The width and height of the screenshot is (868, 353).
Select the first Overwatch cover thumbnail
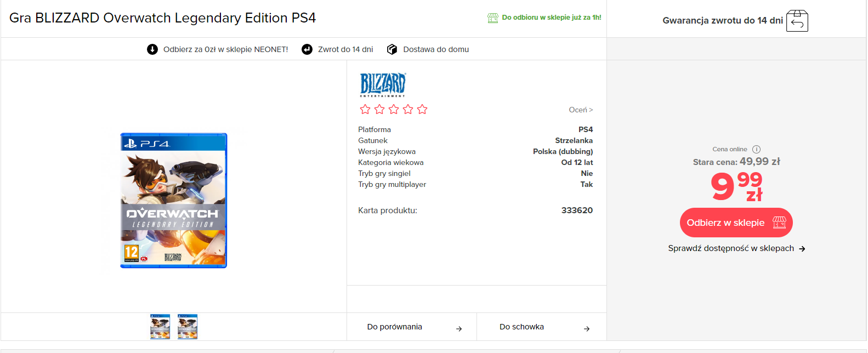160,327
